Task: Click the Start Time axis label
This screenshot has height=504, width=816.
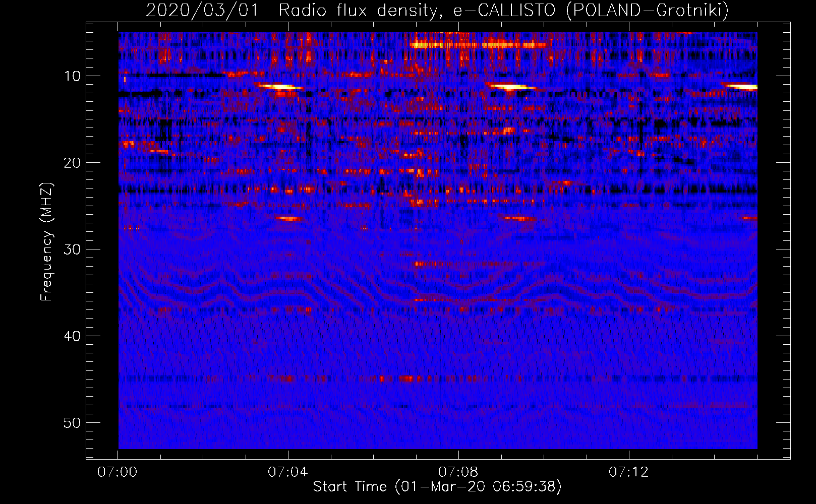Action: [437, 487]
